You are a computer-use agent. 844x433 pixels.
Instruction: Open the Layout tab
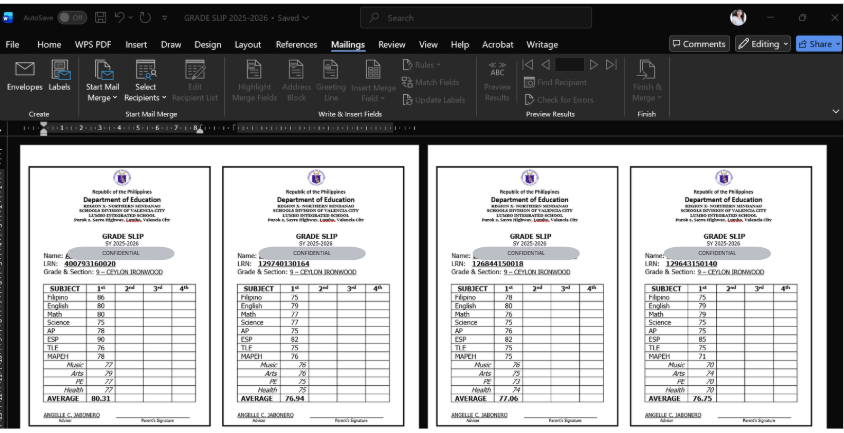point(248,45)
